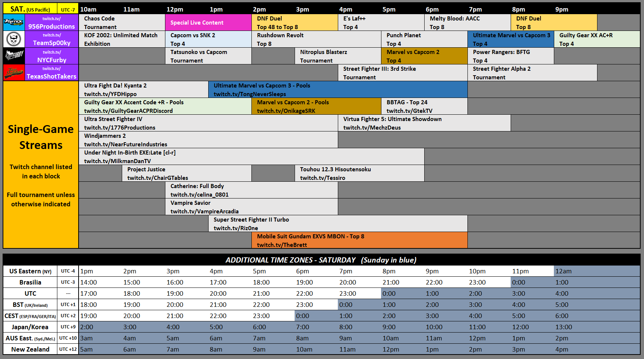
Task: Select DNF Duel Top 48 to Top 8 block
Action: 295,22
